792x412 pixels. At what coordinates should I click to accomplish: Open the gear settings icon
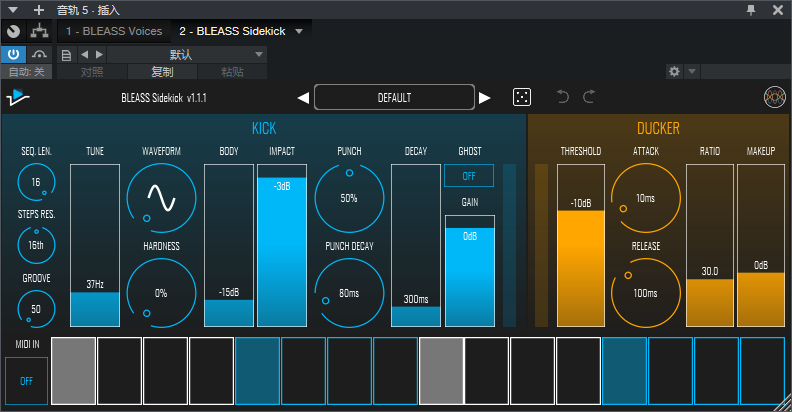pyautogui.click(x=674, y=71)
